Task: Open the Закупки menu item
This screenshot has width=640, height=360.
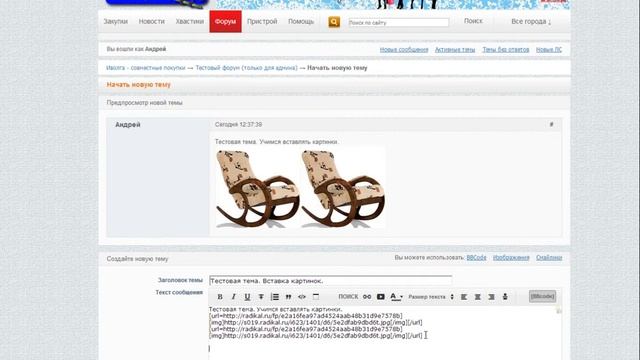Action: (116, 21)
